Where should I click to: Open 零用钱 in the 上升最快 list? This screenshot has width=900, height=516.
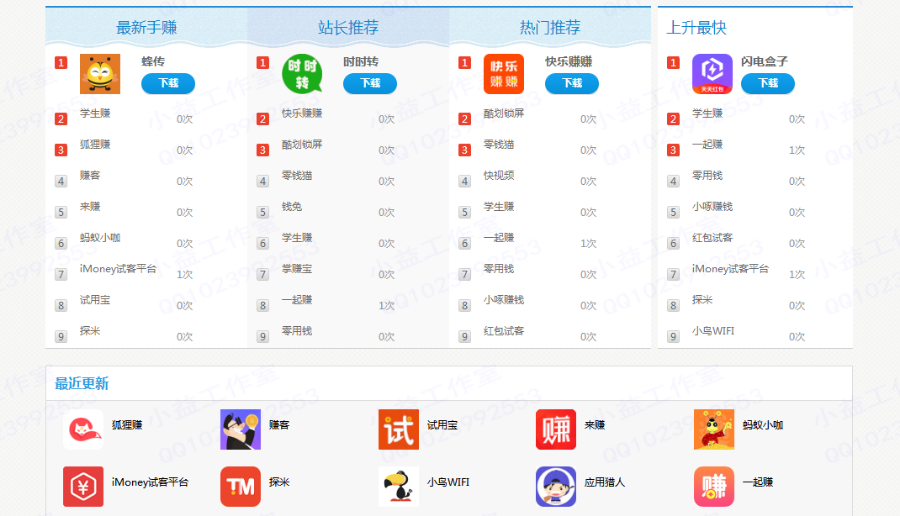[x=708, y=176]
